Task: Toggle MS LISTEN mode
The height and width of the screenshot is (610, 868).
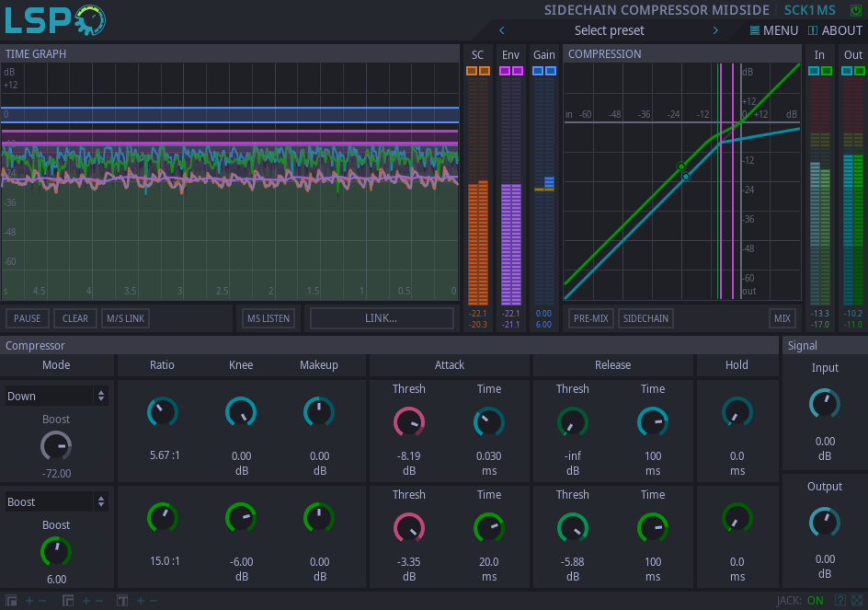Action: pos(268,317)
